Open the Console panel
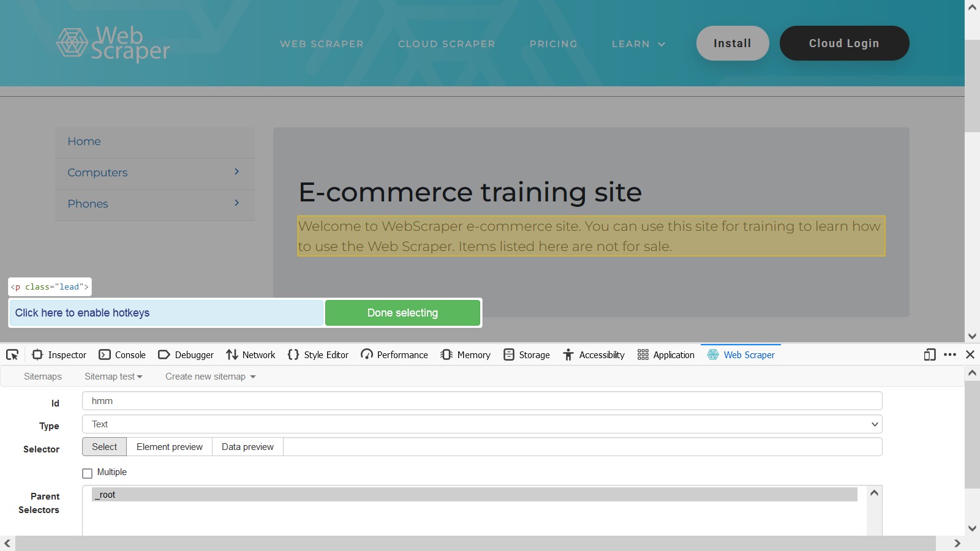The height and width of the screenshot is (551, 980). 123,354
